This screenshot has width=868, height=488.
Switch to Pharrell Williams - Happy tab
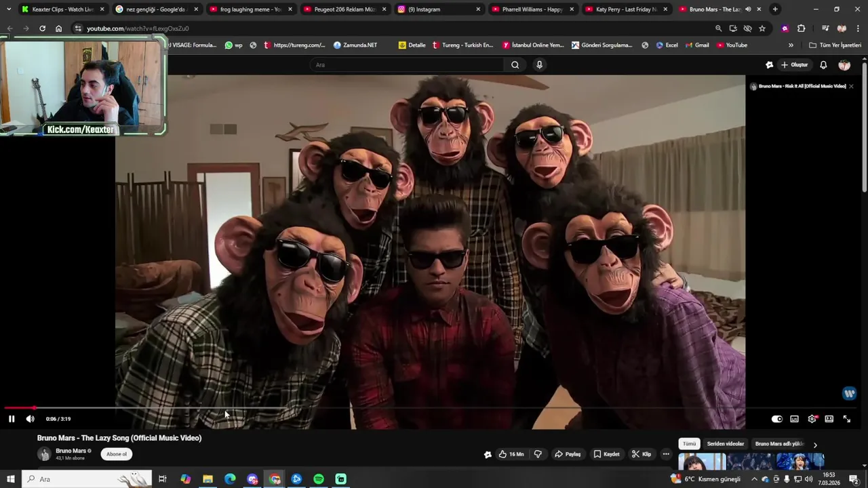[x=532, y=9]
